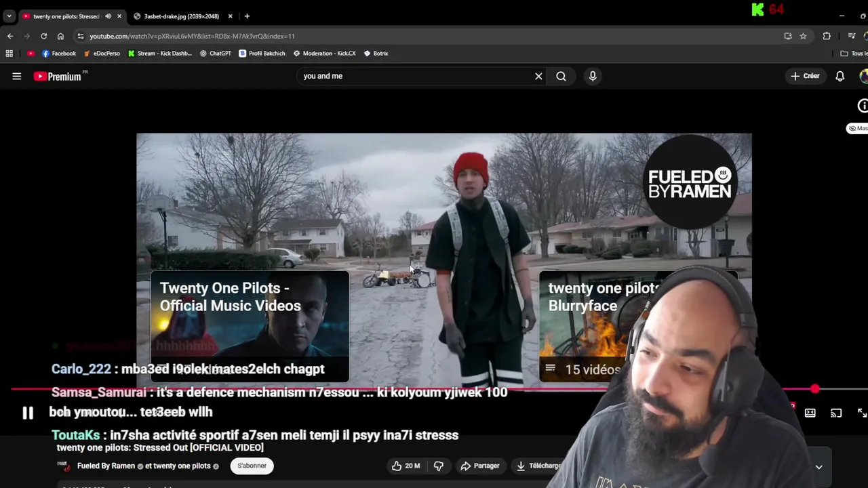868x488 pixels.
Task: Run search with the magnifier button
Action: [x=561, y=76]
